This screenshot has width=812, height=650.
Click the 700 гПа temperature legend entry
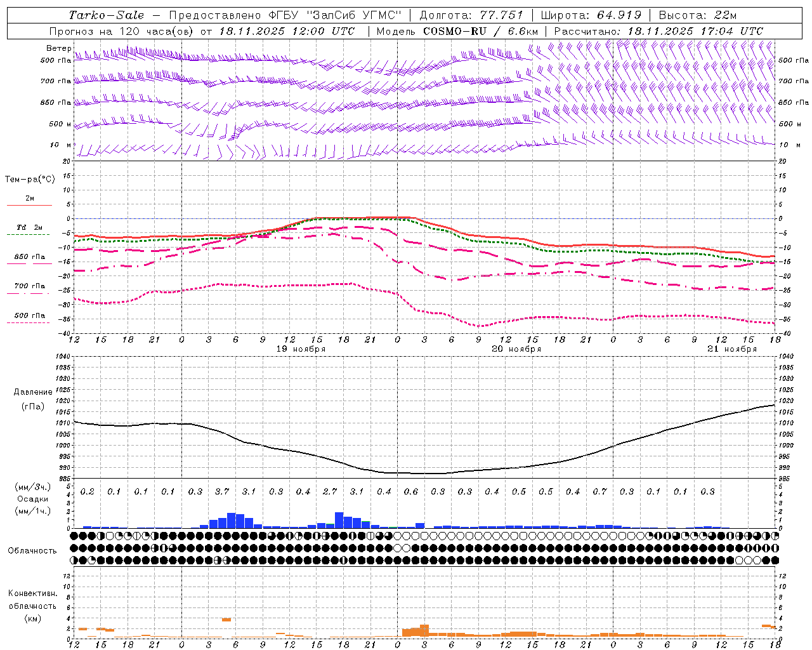pos(29,289)
